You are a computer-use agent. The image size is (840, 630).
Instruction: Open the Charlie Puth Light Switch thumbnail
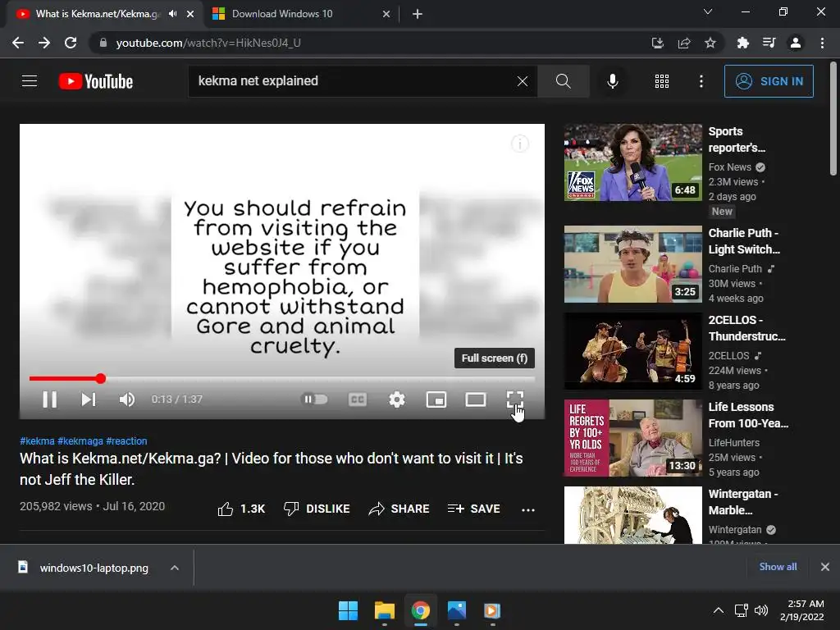click(x=632, y=264)
